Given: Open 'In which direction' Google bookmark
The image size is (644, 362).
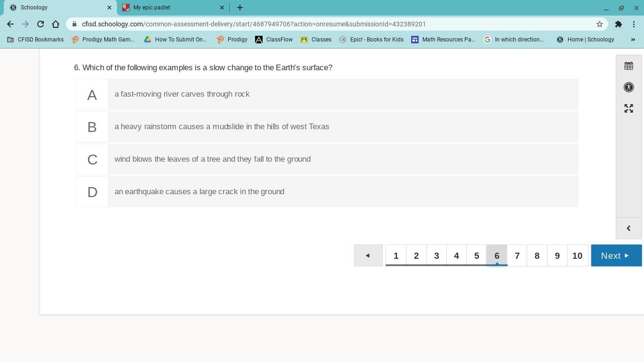Looking at the screenshot, I should pyautogui.click(x=514, y=40).
